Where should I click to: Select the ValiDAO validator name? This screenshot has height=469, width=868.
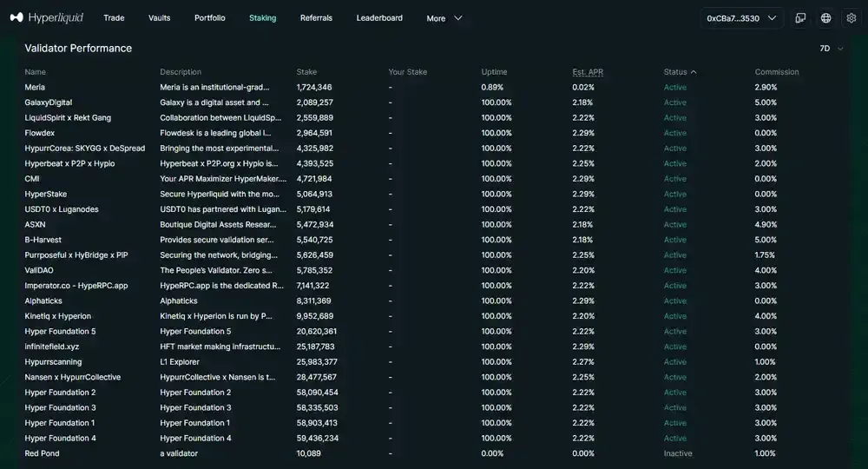click(39, 270)
